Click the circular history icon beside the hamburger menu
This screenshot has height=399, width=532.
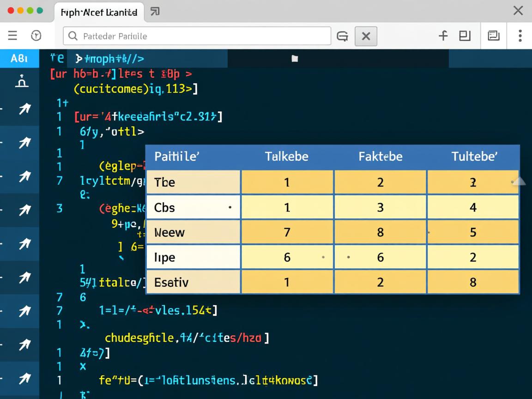(36, 36)
